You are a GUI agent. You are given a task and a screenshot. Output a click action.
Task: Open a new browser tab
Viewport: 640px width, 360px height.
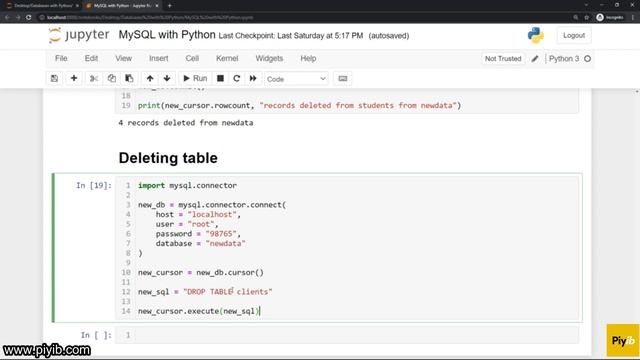(169, 6)
